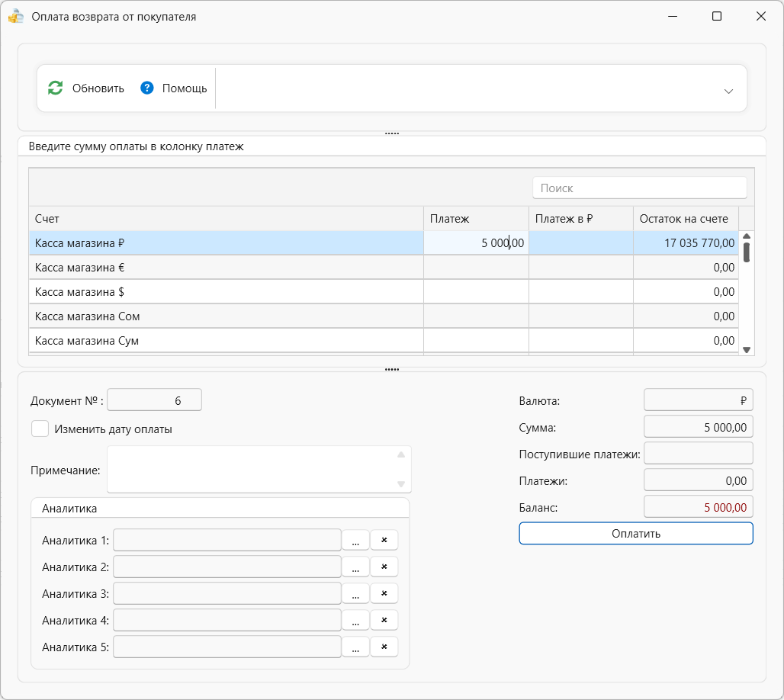Click the Платеж cell for Касса магазина €
The height and width of the screenshot is (700, 784).
pos(476,268)
